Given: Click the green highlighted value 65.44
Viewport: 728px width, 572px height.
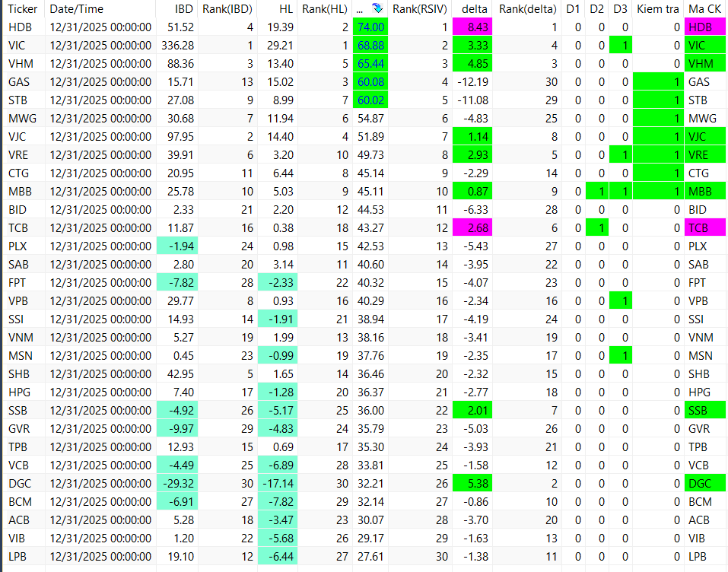Looking at the screenshot, I should [x=370, y=64].
